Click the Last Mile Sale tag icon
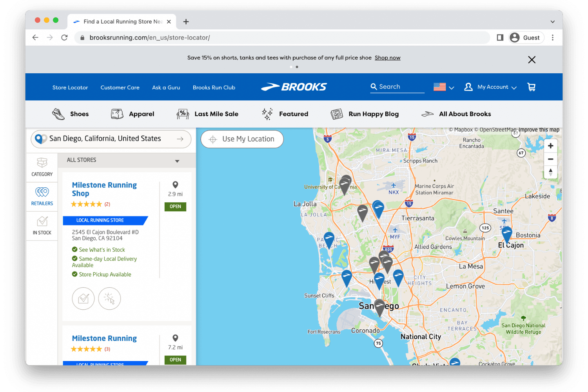588x392 pixels. click(x=183, y=114)
